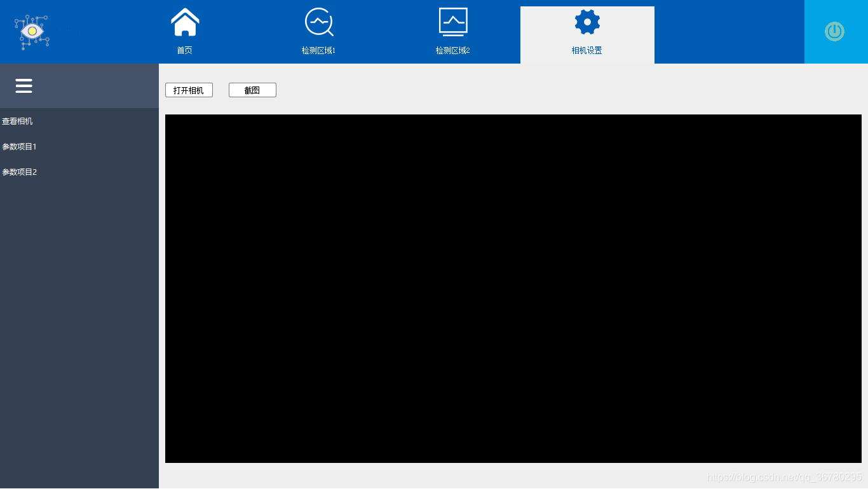This screenshot has height=489, width=868.
Task: Click the 相机设置 gear icon
Action: 587,22
